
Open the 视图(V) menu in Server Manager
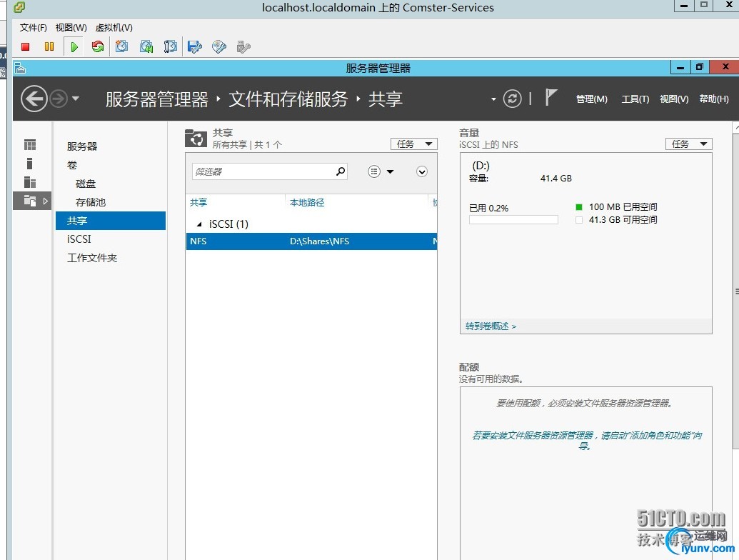click(x=674, y=99)
